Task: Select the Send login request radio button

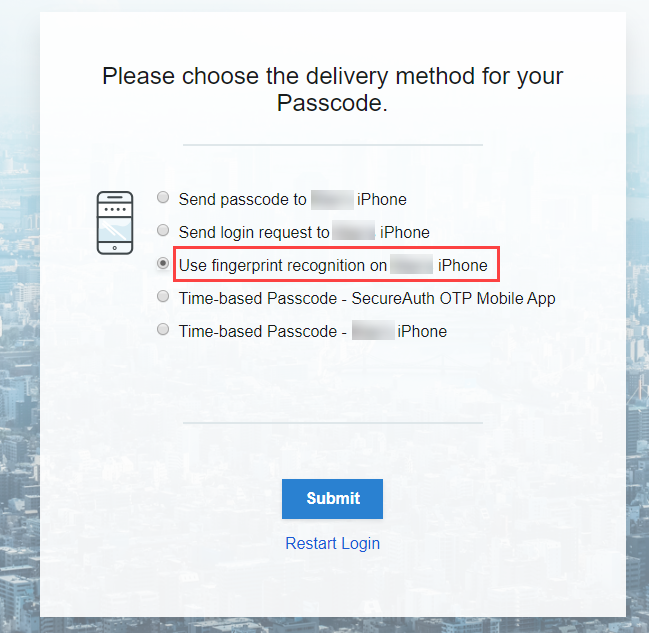Action: [x=163, y=231]
